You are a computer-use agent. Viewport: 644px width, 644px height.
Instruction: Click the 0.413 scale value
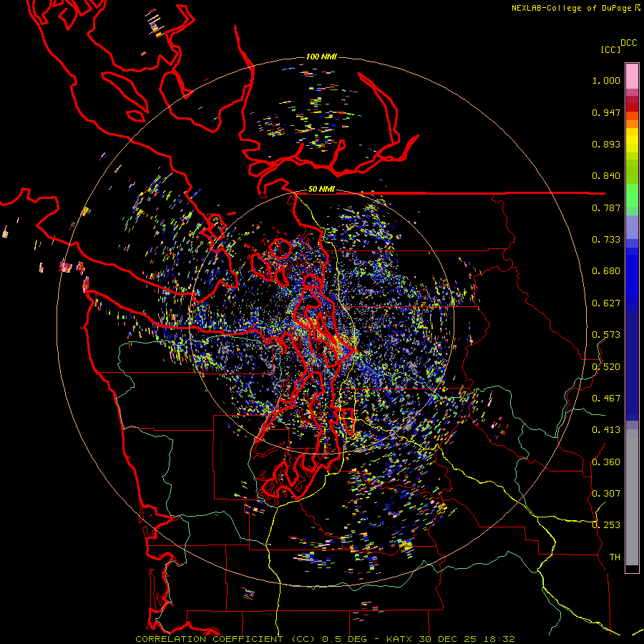pyautogui.click(x=606, y=430)
